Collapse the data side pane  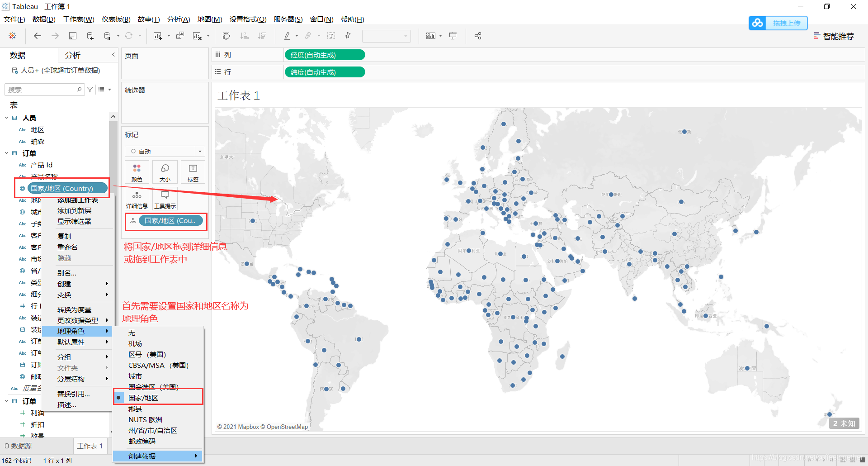[113, 55]
